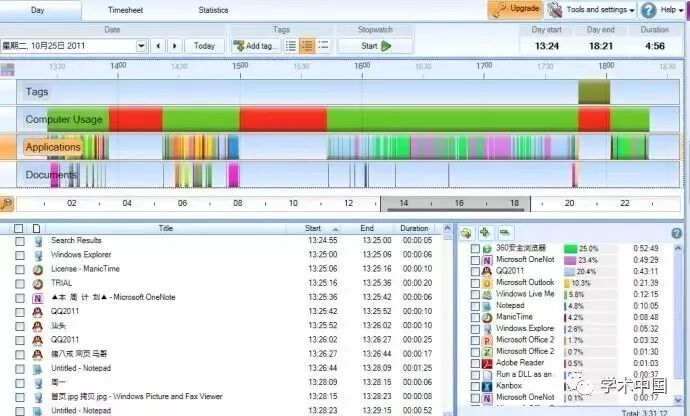Expand the date picker dropdown
The height and width of the screenshot is (416, 690).
coord(141,46)
